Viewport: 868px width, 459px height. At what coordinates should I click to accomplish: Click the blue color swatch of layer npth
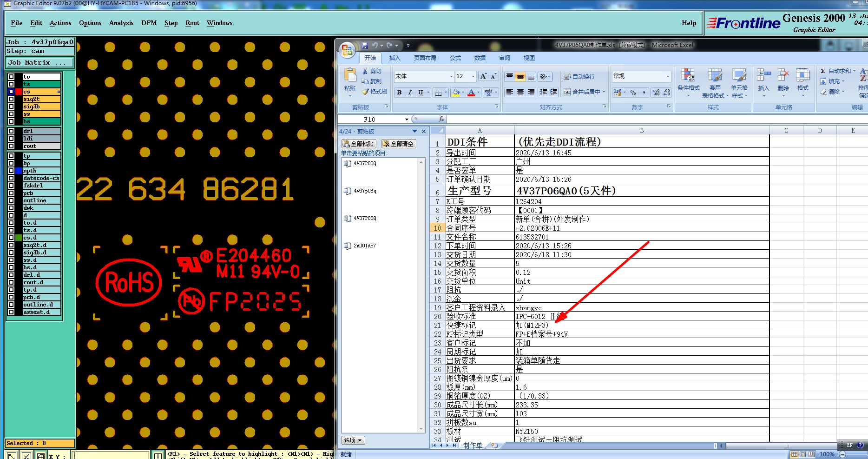[x=19, y=171]
